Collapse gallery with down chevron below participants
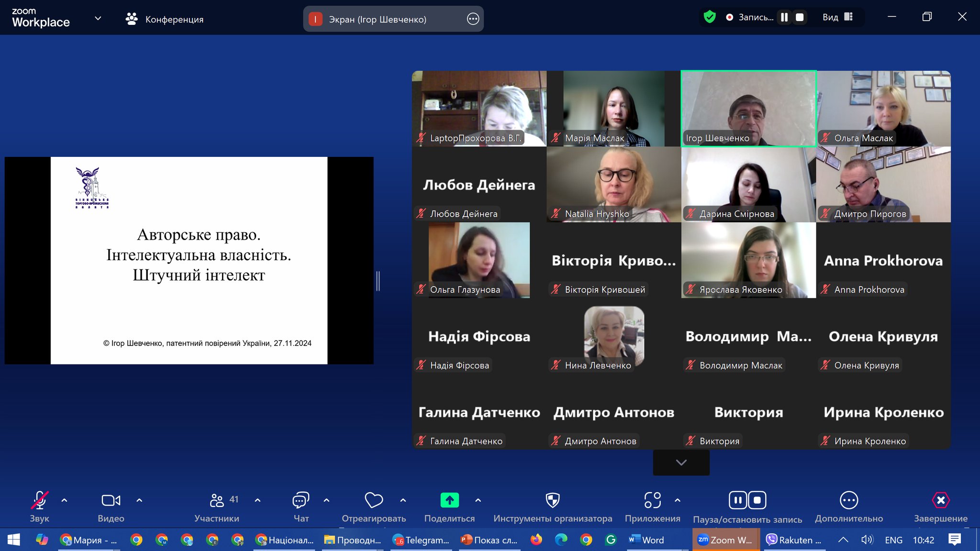The width and height of the screenshot is (980, 551). (681, 463)
